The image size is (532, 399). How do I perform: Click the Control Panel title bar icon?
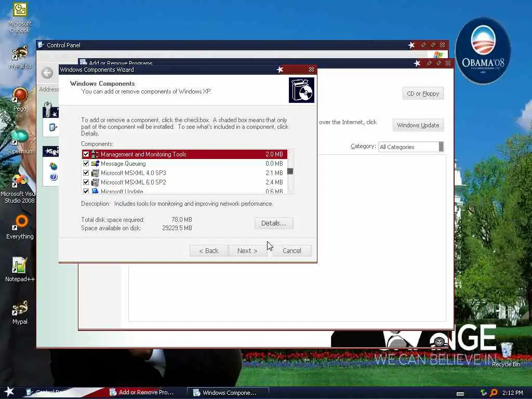coord(41,45)
